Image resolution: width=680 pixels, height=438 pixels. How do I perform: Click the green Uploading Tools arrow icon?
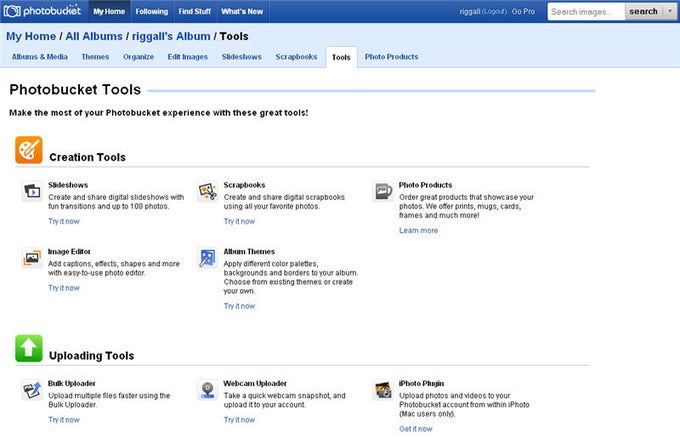[29, 348]
